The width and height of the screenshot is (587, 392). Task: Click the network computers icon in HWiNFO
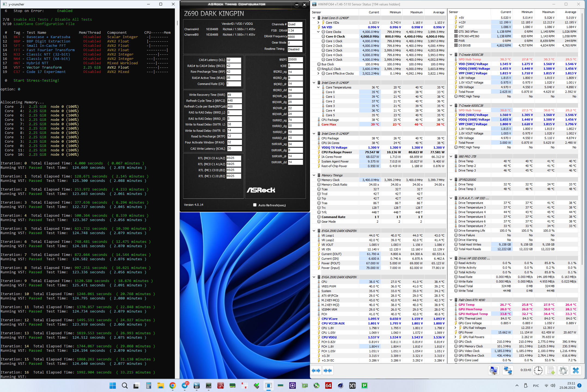(x=508, y=370)
